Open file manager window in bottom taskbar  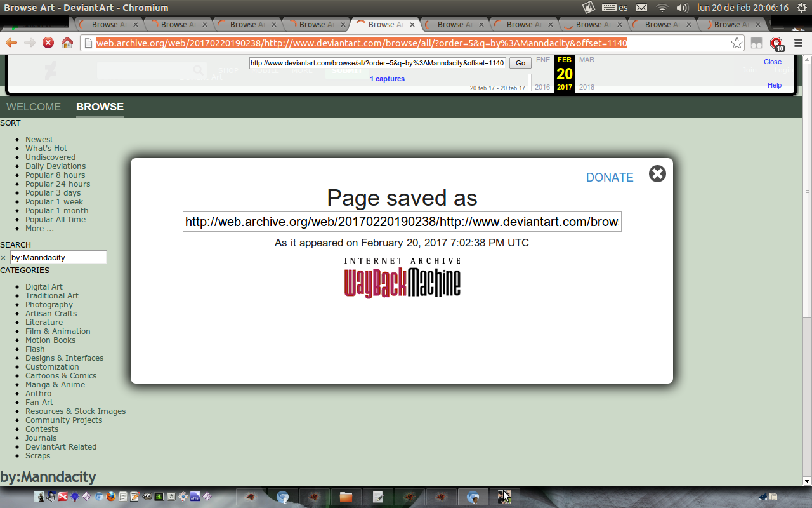[x=346, y=497]
